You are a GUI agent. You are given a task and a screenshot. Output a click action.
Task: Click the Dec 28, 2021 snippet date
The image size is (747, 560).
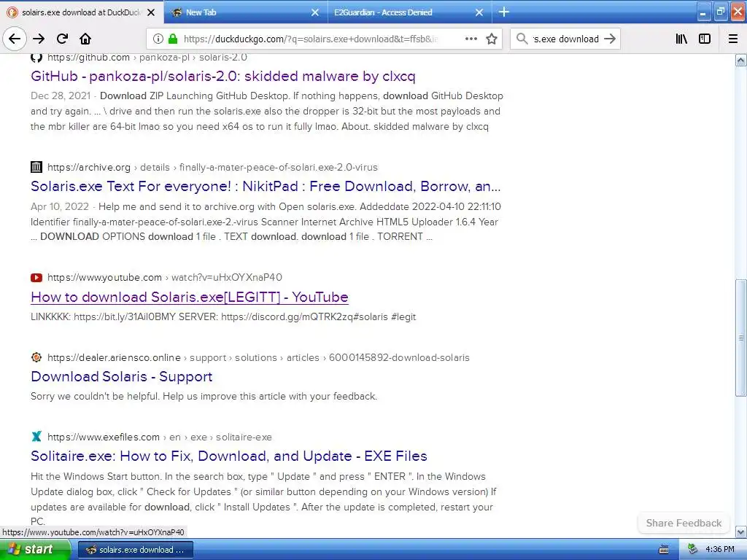61,96
